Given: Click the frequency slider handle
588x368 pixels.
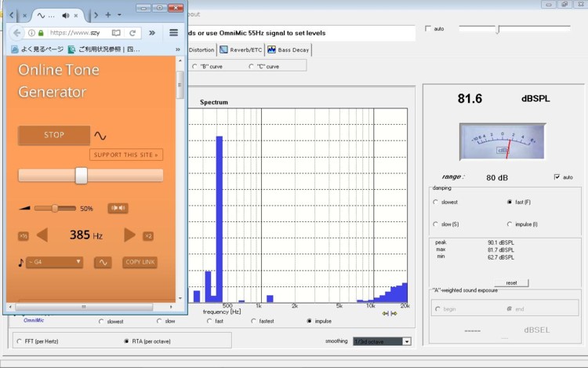Looking at the screenshot, I should point(81,175).
